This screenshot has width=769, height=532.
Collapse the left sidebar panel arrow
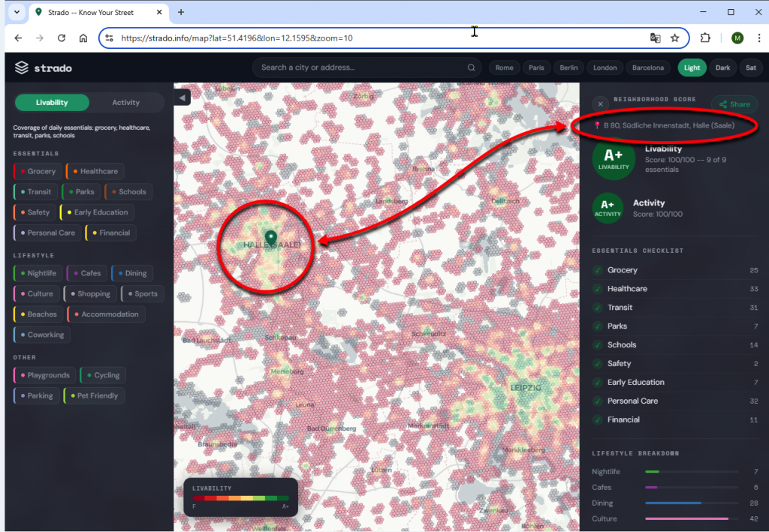pos(182,98)
